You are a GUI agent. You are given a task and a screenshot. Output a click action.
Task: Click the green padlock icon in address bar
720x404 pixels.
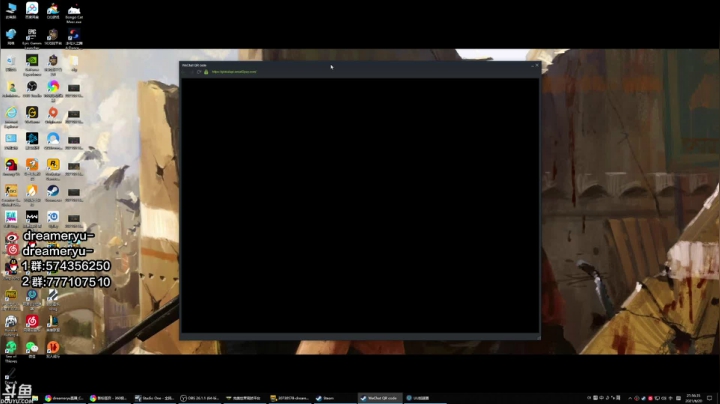click(x=206, y=72)
